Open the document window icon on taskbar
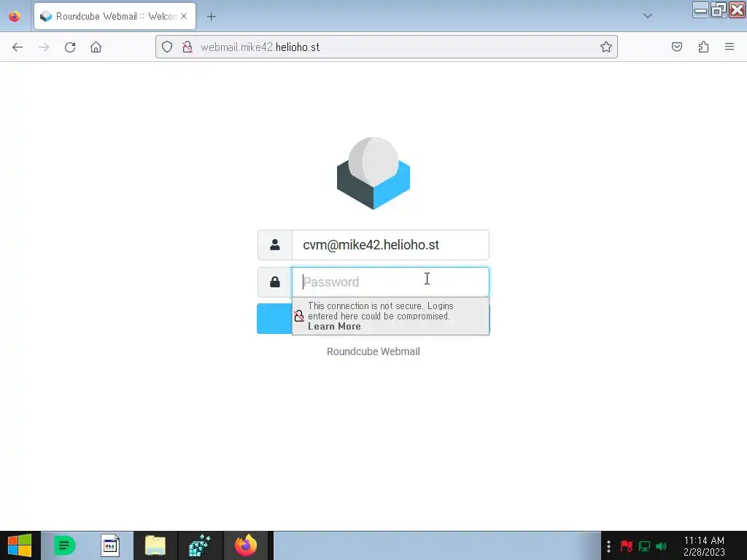The height and width of the screenshot is (560, 747). [x=110, y=545]
